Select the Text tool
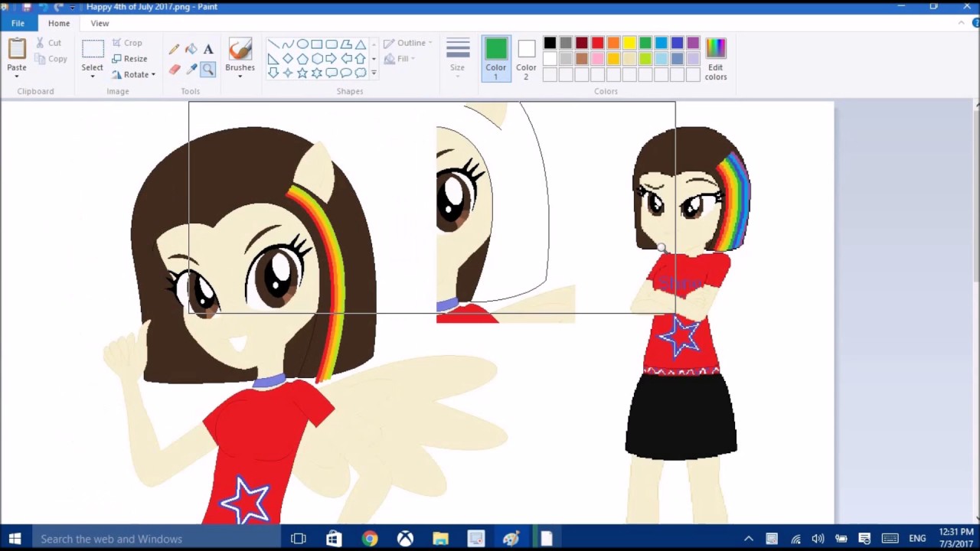 [x=208, y=49]
